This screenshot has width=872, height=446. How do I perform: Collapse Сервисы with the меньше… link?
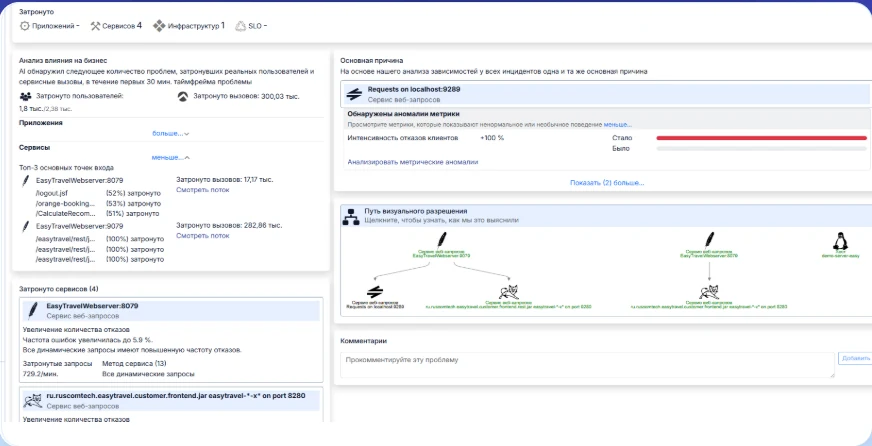pos(171,157)
